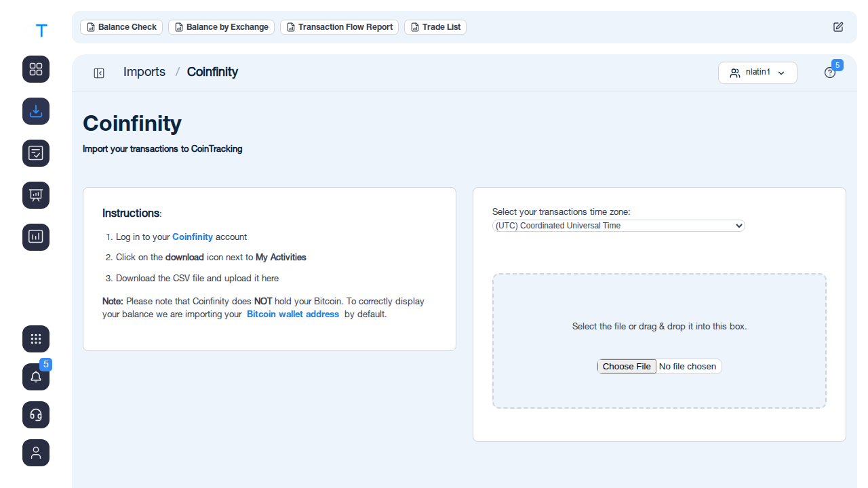This screenshot has width=868, height=488.
Task: Open the support headset icon
Action: pyautogui.click(x=36, y=415)
